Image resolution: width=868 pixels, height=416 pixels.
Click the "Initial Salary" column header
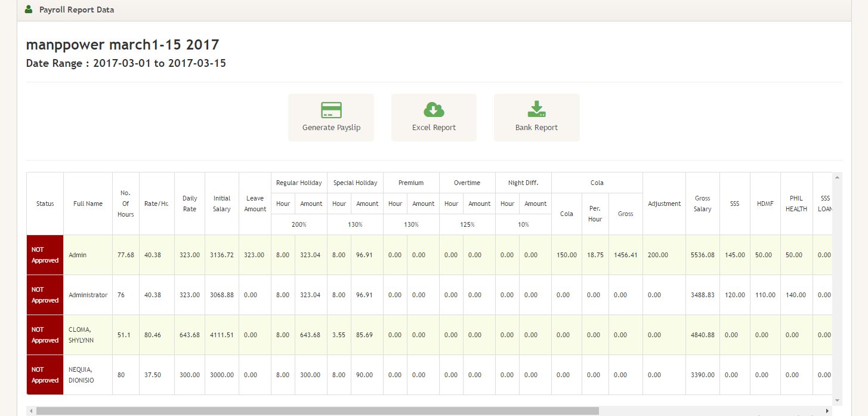[222, 204]
